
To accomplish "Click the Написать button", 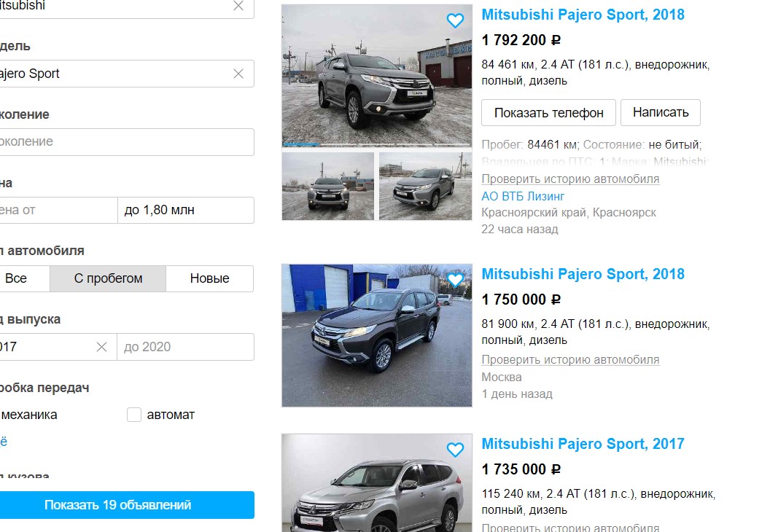I will tap(661, 112).
